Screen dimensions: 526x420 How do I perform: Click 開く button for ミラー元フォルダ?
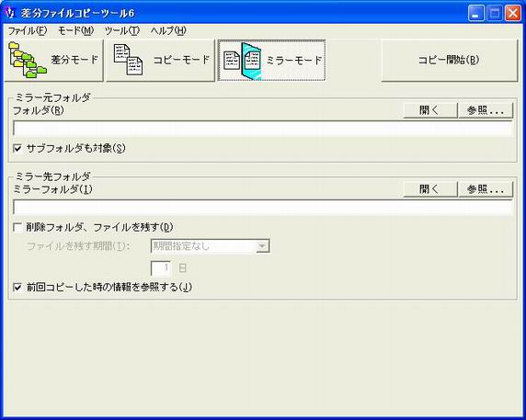tap(430, 110)
